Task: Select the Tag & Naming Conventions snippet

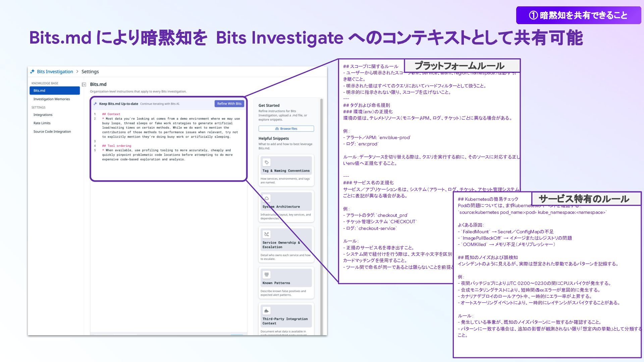Action: [x=286, y=170]
